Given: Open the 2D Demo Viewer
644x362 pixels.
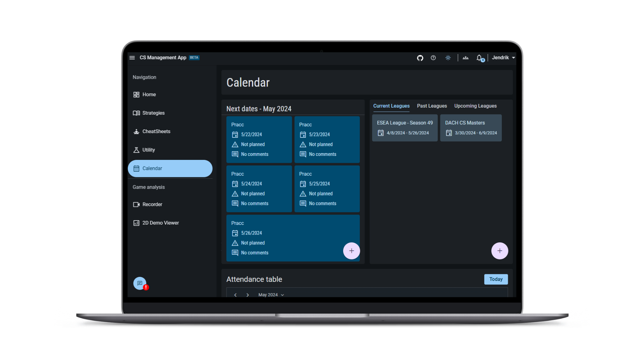Looking at the screenshot, I should point(160,222).
